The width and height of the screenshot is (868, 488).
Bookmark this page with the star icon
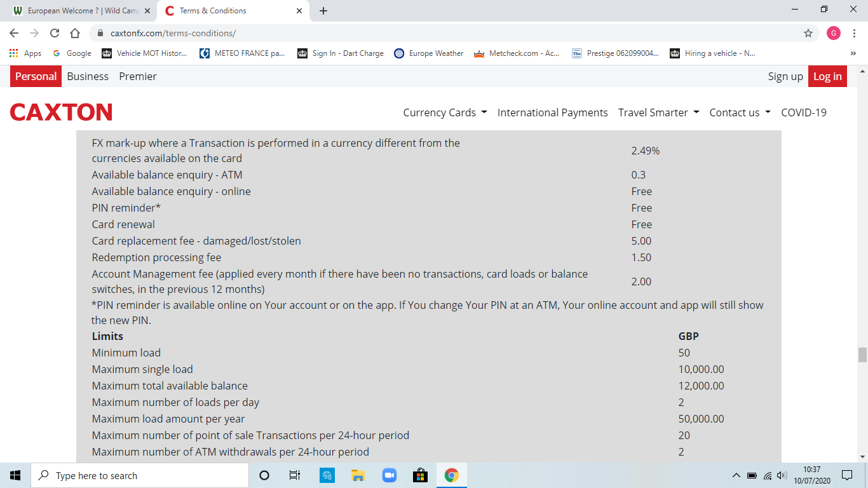pos(808,33)
